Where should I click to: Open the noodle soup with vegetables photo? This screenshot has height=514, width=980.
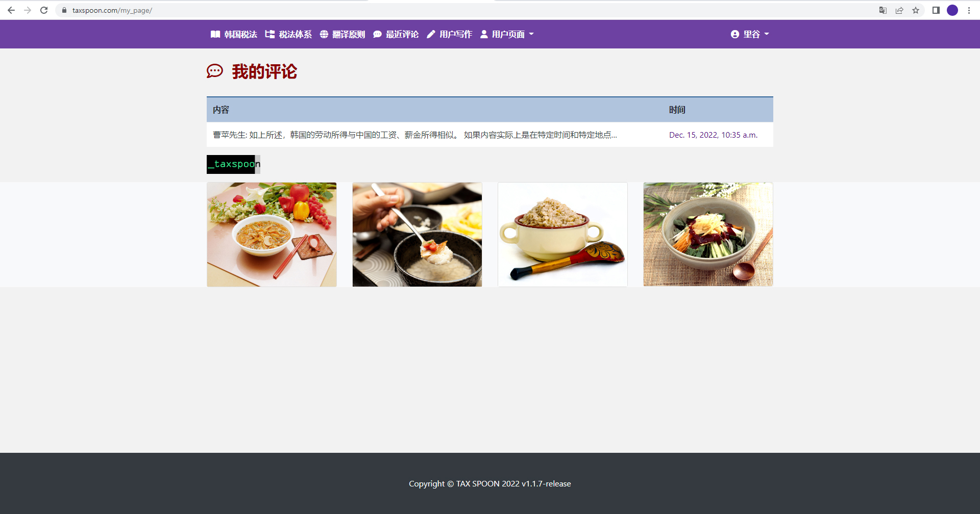pos(272,235)
